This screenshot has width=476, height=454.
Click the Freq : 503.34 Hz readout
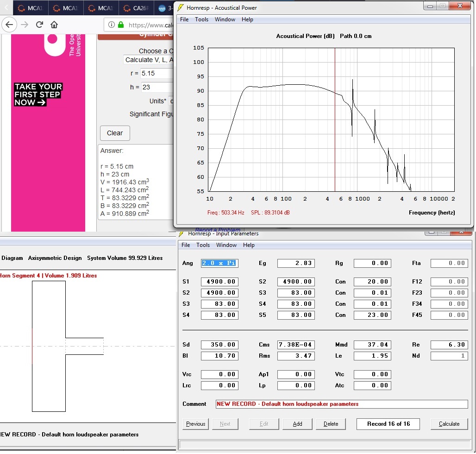coord(225,213)
